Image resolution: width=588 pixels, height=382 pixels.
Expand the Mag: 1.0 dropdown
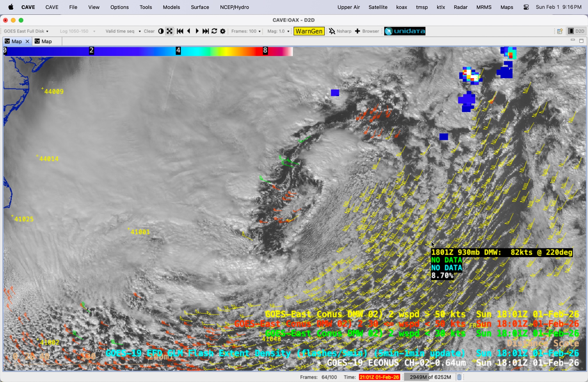click(278, 31)
